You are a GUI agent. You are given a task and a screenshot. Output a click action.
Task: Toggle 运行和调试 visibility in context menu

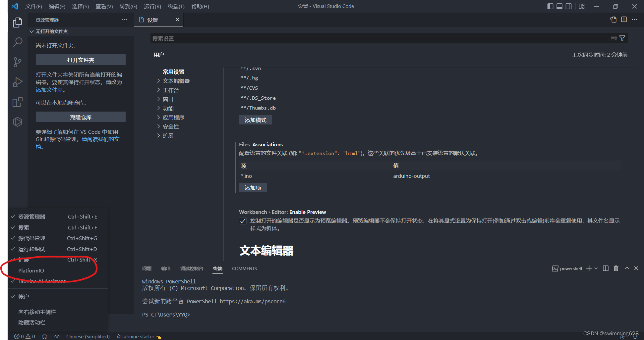(58, 249)
